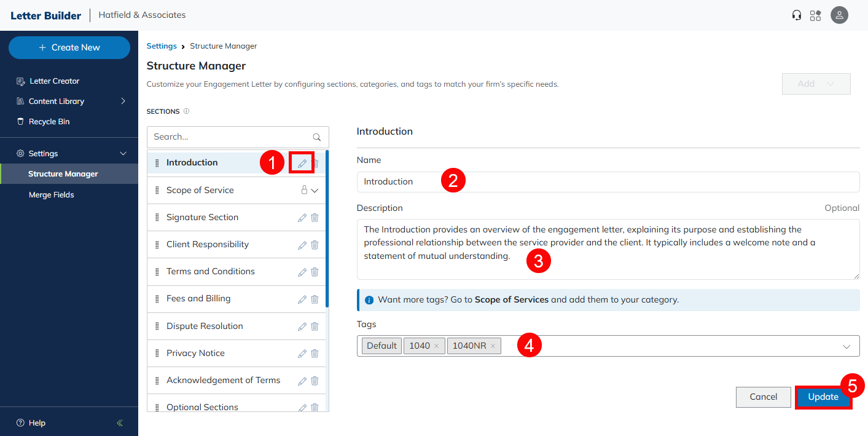The height and width of the screenshot is (436, 868).
Task: Go to Letter Creator
Action: 55,81
